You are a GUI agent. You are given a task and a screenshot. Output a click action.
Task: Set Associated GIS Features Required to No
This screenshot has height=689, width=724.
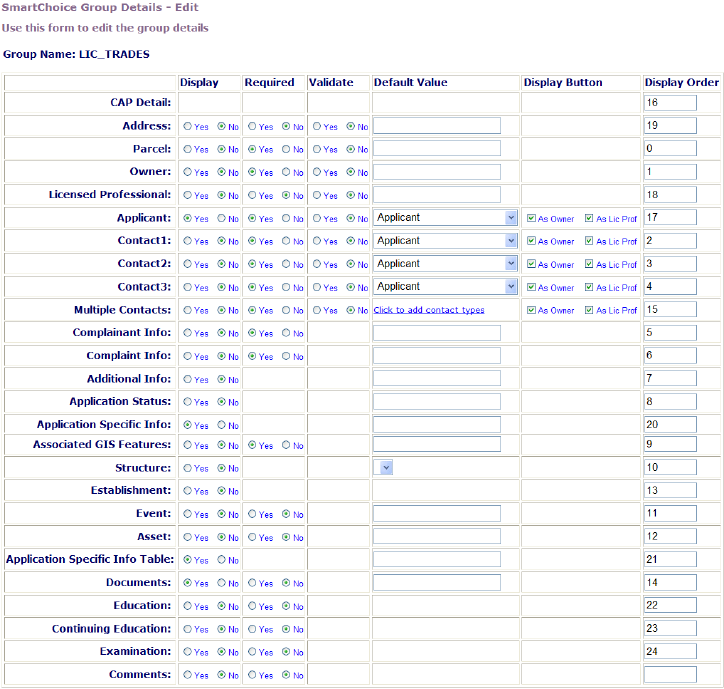286,445
